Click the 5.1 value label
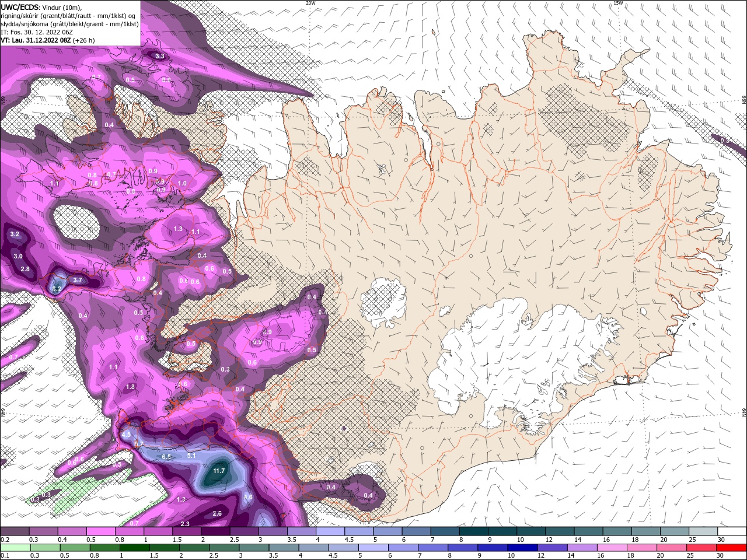747x560 pixels. 191,456
